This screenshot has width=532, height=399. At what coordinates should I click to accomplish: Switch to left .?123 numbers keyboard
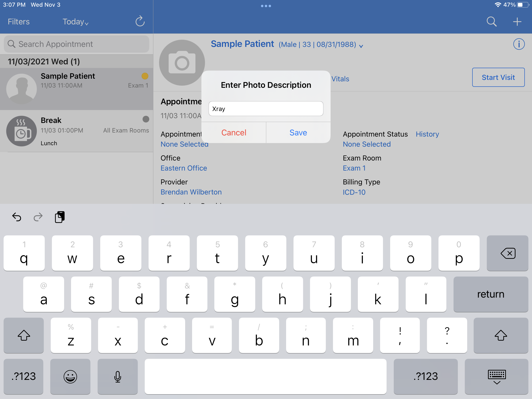point(24,376)
